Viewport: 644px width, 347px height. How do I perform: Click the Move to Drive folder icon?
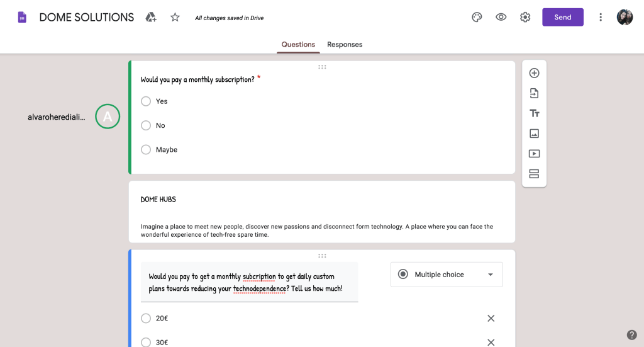151,17
